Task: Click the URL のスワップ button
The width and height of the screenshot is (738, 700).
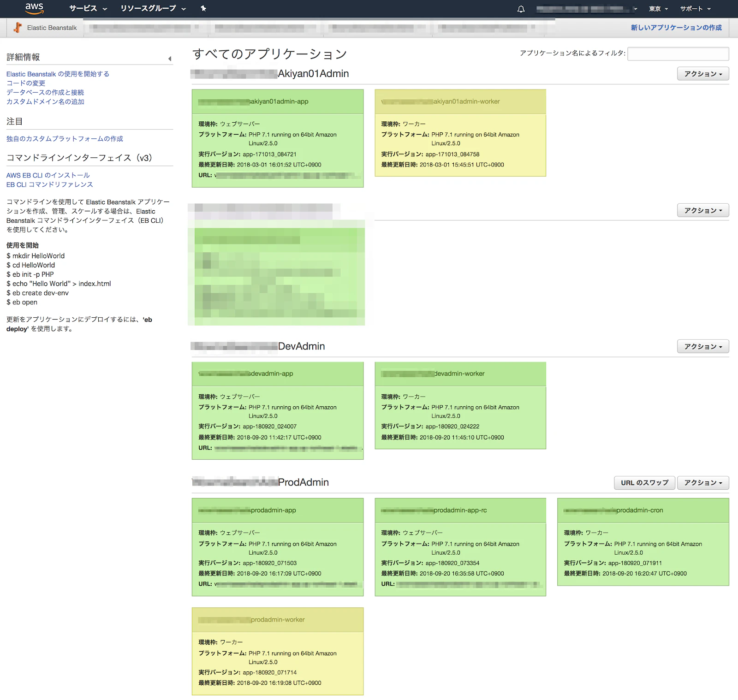Action: pyautogui.click(x=644, y=483)
